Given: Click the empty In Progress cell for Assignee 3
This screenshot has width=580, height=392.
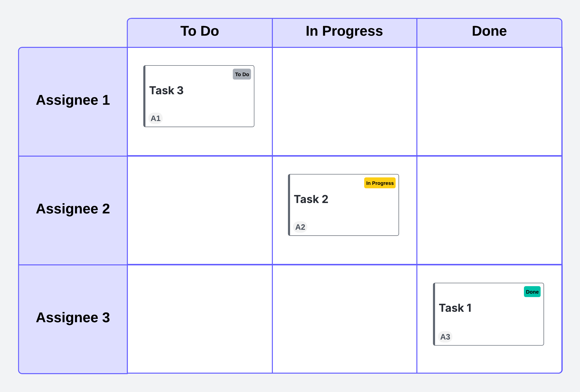Looking at the screenshot, I should [x=344, y=319].
